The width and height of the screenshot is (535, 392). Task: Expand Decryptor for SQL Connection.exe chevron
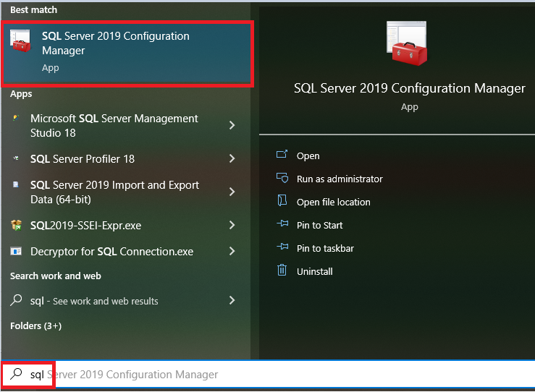(x=232, y=252)
